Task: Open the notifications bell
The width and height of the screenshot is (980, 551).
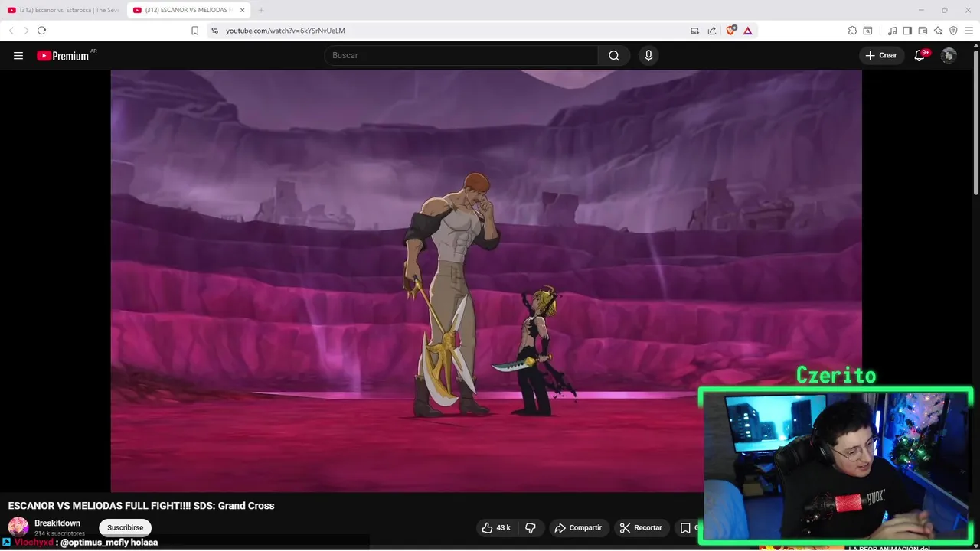Action: coord(920,55)
